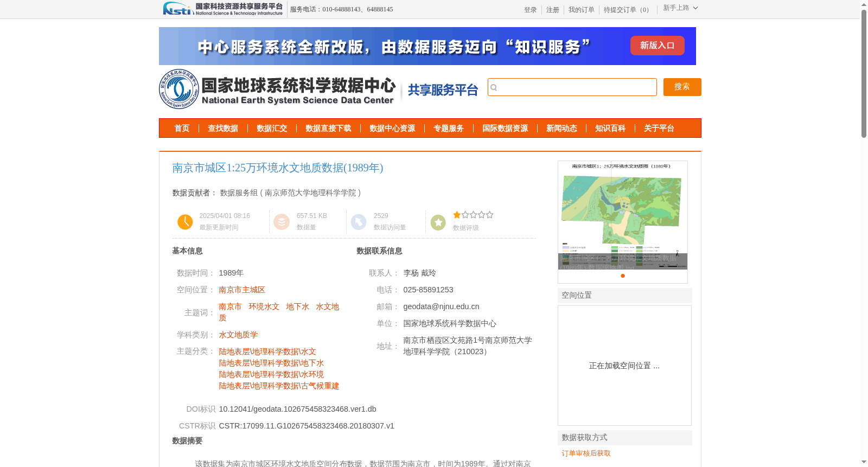This screenshot has width=868, height=467.
Task: Click the dataset title 南京市城区1:25万环境水文地质数据
Action: click(277, 168)
